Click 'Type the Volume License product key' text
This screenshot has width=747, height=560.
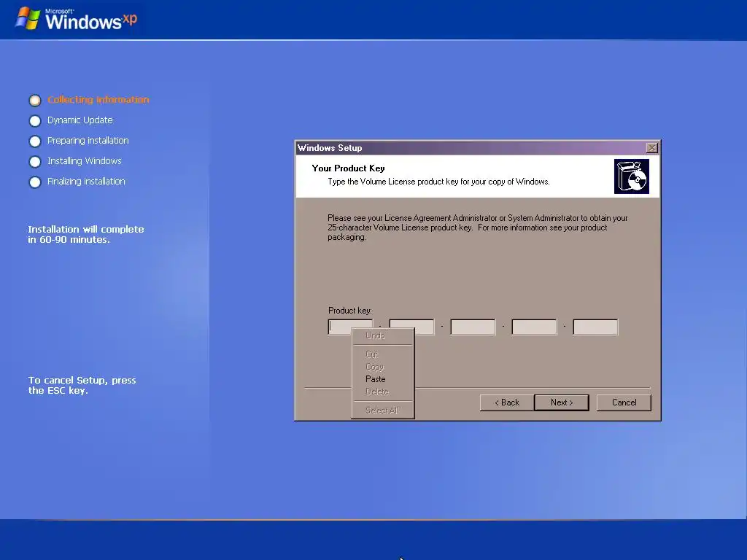click(438, 182)
